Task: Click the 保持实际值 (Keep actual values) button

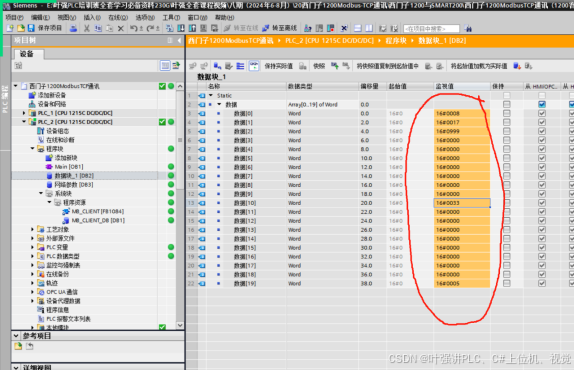Action: pos(279,66)
